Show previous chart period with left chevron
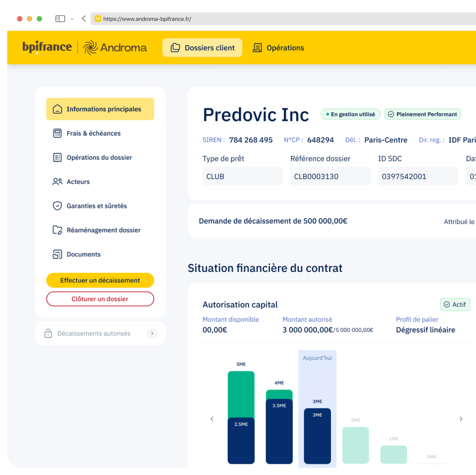 click(212, 419)
